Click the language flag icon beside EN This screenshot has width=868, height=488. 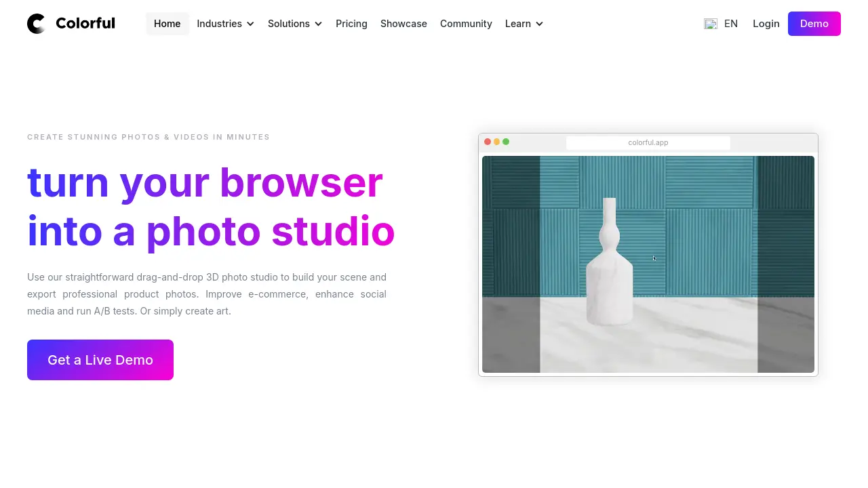711,24
